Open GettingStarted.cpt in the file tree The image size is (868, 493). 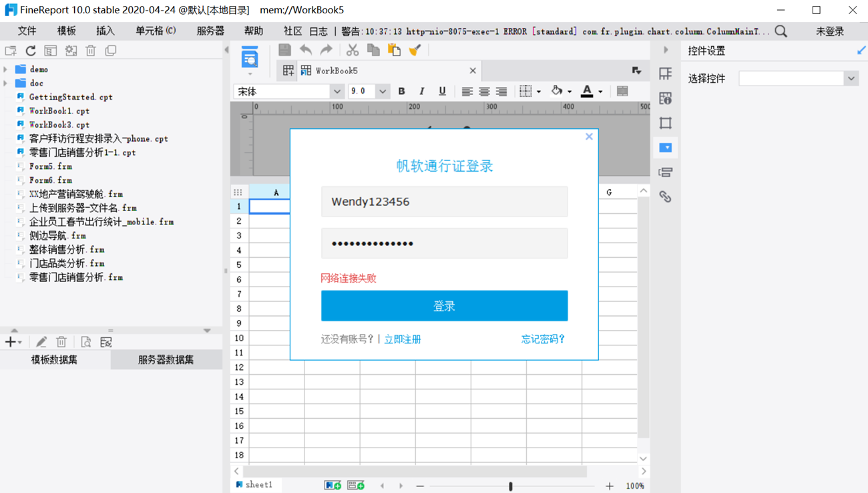click(71, 98)
